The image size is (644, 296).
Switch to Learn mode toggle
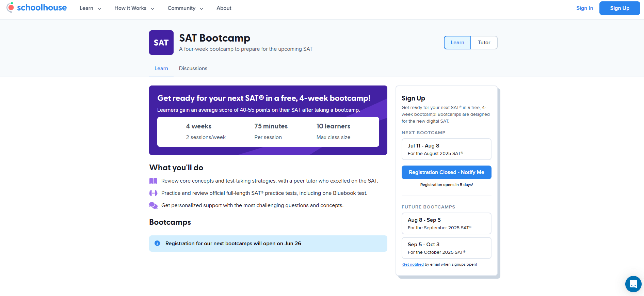tap(457, 43)
